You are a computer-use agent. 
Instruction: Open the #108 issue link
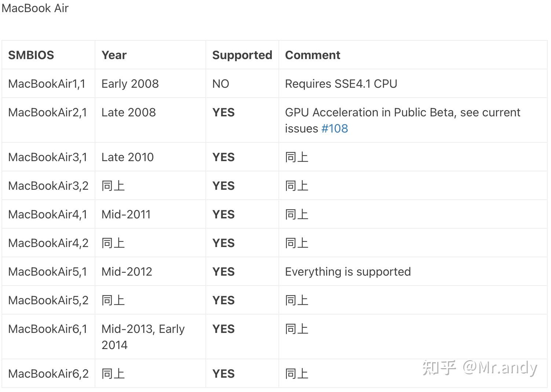(334, 128)
